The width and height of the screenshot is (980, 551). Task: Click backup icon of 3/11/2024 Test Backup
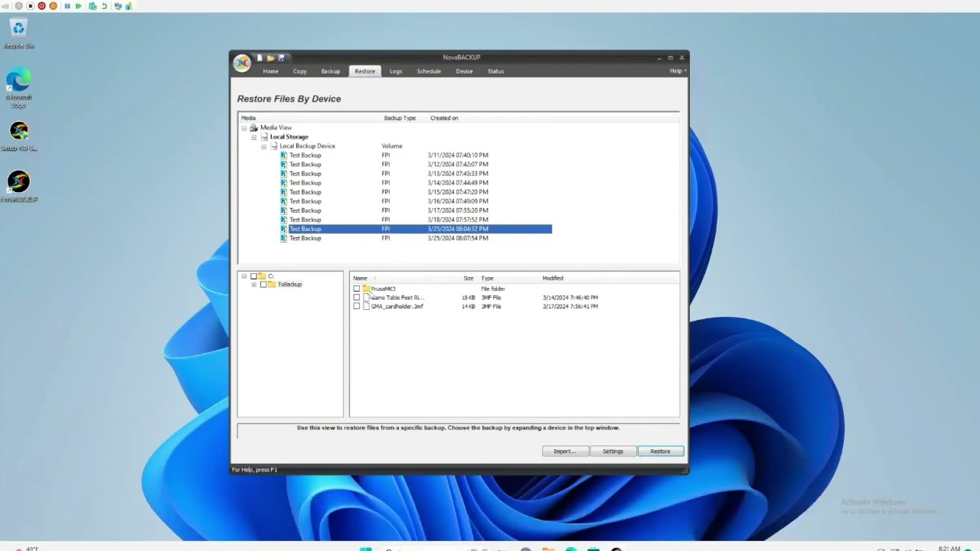click(283, 155)
